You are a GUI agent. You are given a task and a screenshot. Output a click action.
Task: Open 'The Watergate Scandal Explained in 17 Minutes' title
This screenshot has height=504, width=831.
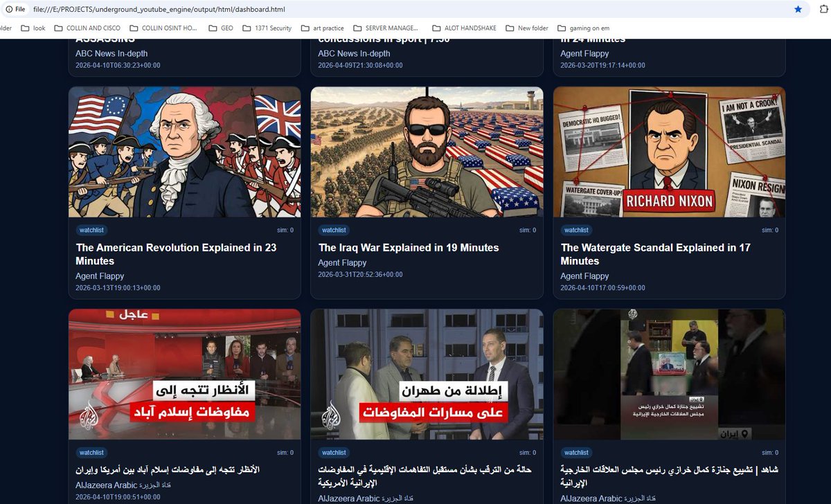pos(655,254)
